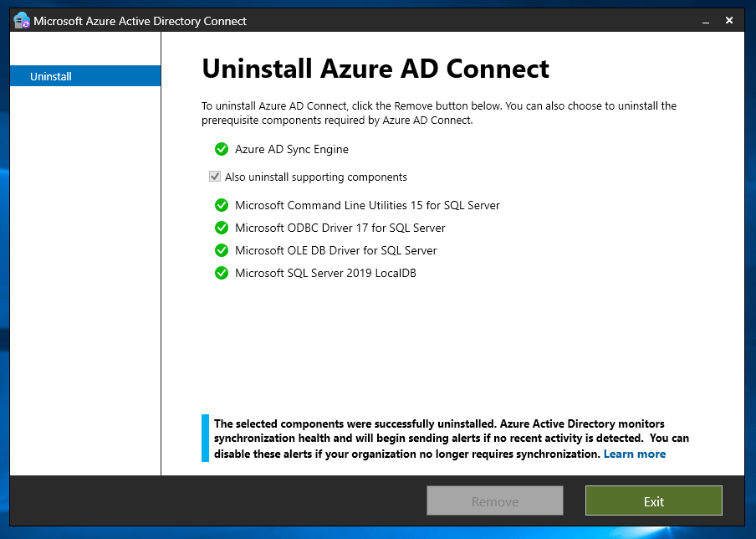
Task: Select the checkmark icon next to Microsoft ODBC Driver 17
Action: point(222,228)
